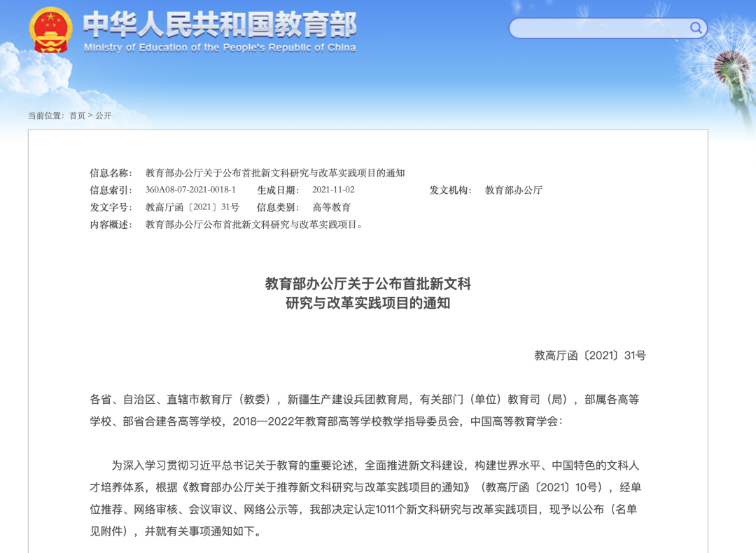Viewport: 756px width, 553px height.
Task: Click the index number 360A08-07-2021-0018-1
Action: click(190, 190)
